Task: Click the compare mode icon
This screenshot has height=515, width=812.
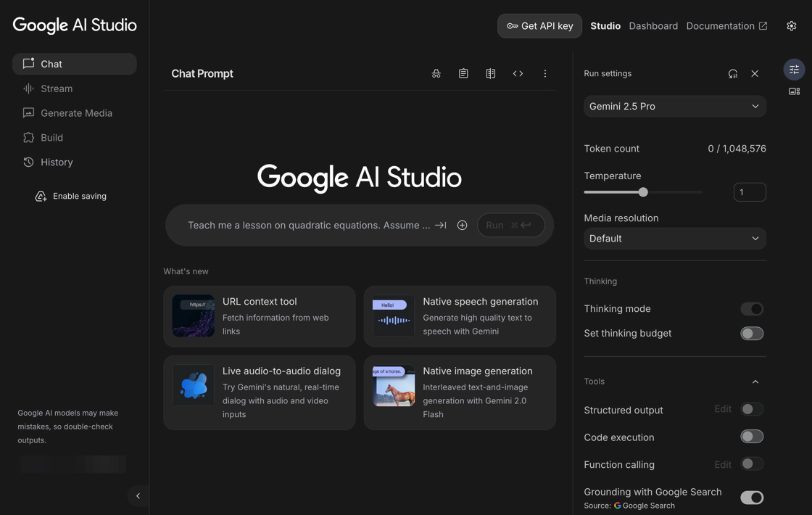Action: [491, 74]
